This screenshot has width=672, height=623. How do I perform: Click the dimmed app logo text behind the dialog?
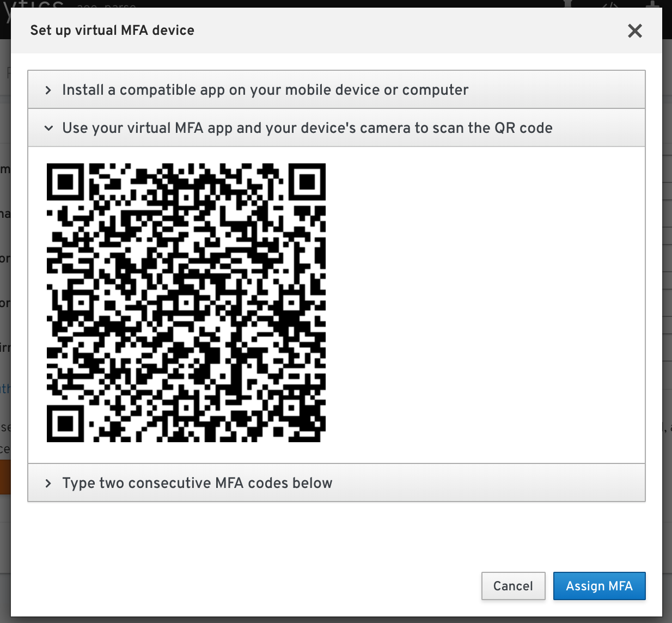coord(34,4)
